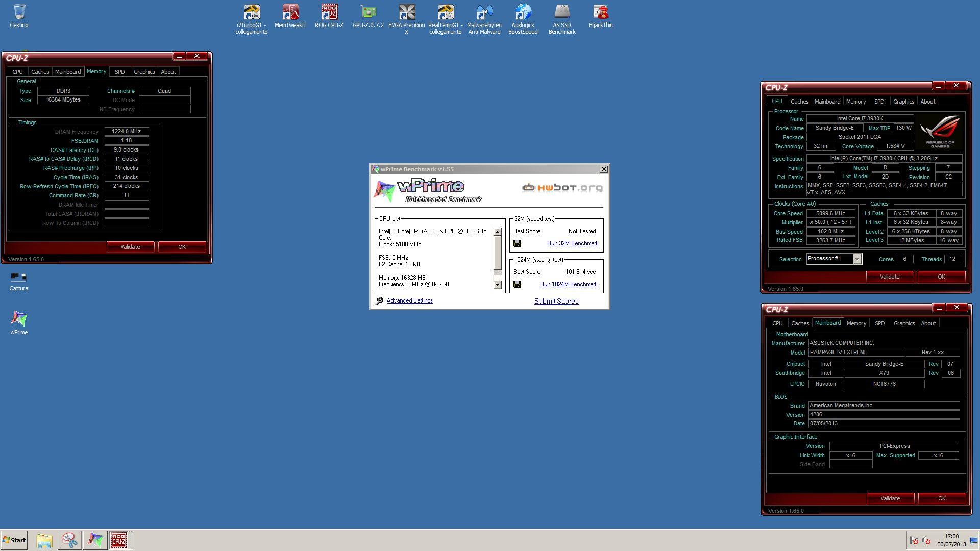This screenshot has width=980, height=551.
Task: Click OK in the processor CPU-Z window
Action: tap(941, 277)
